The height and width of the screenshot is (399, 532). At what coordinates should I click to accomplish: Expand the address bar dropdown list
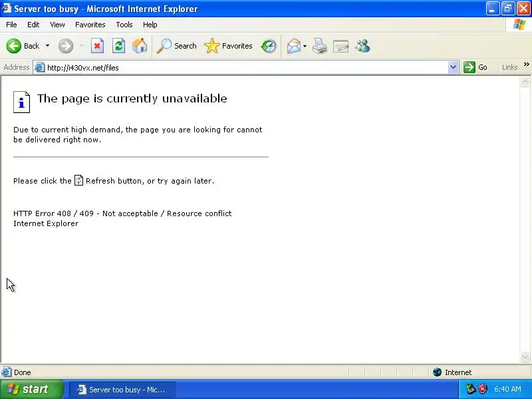click(453, 67)
